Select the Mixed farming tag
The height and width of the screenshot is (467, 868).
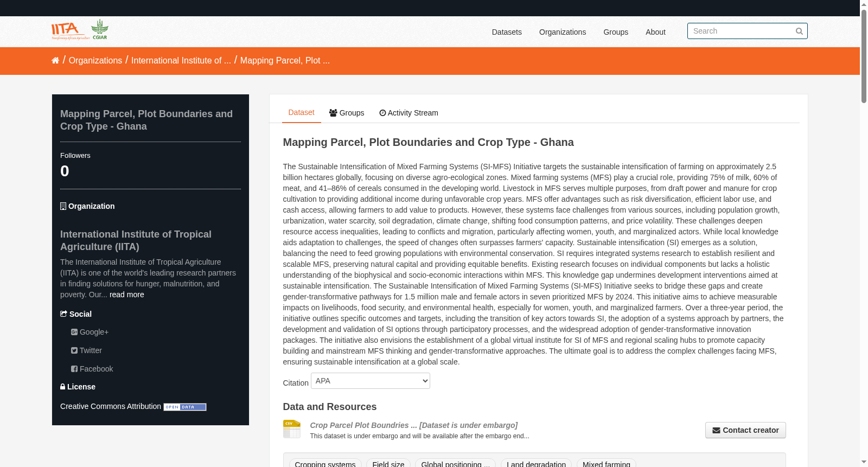(x=607, y=464)
